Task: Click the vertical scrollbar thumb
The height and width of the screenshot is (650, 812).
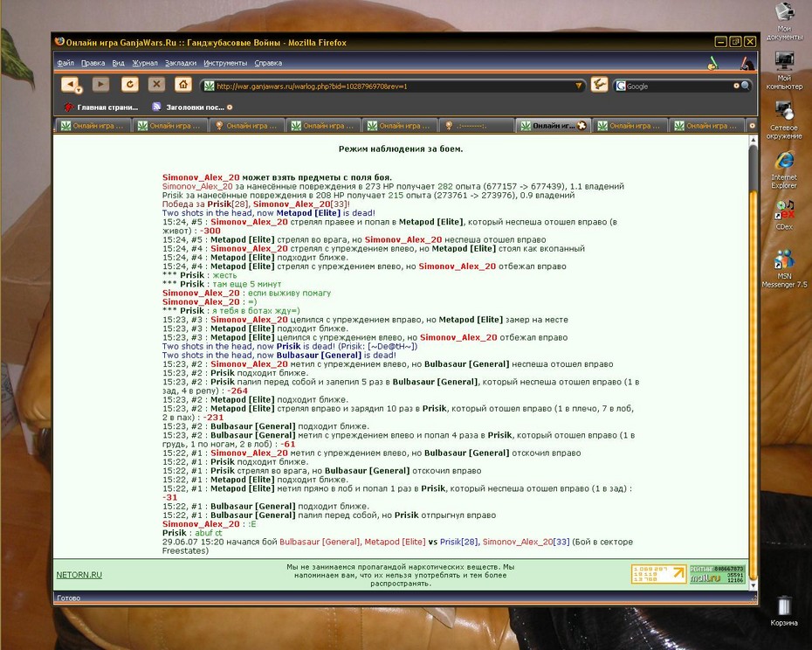Action: 753,384
